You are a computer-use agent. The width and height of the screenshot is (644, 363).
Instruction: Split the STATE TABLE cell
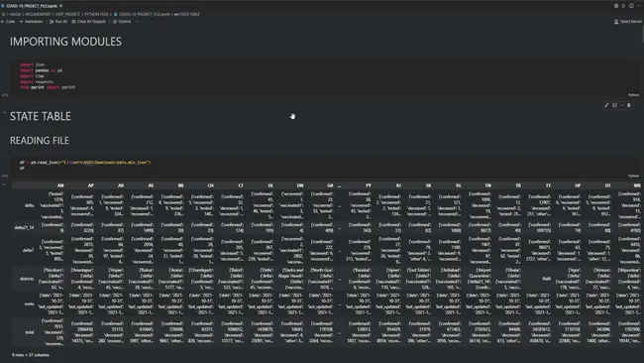point(614,105)
